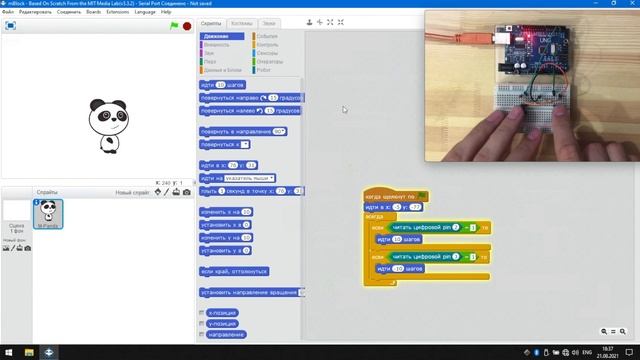Select the duplicate stamp tool

pos(309,22)
